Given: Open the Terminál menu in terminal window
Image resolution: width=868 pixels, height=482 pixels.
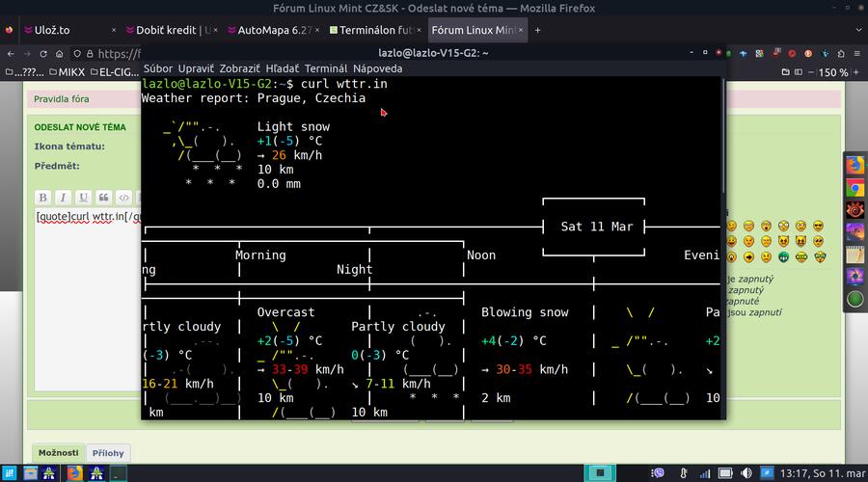Looking at the screenshot, I should [x=325, y=69].
